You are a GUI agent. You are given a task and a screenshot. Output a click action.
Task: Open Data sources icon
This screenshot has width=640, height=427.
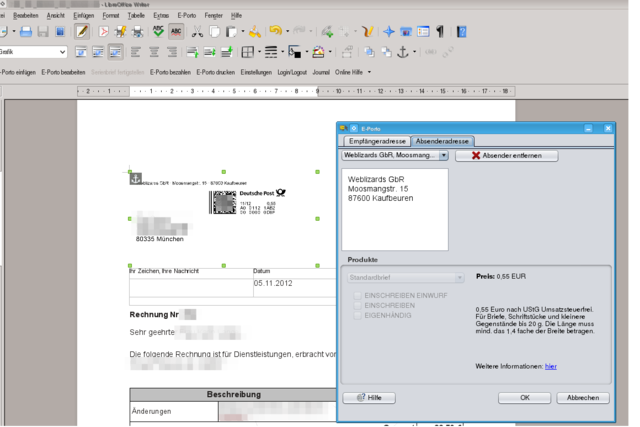coord(423,31)
